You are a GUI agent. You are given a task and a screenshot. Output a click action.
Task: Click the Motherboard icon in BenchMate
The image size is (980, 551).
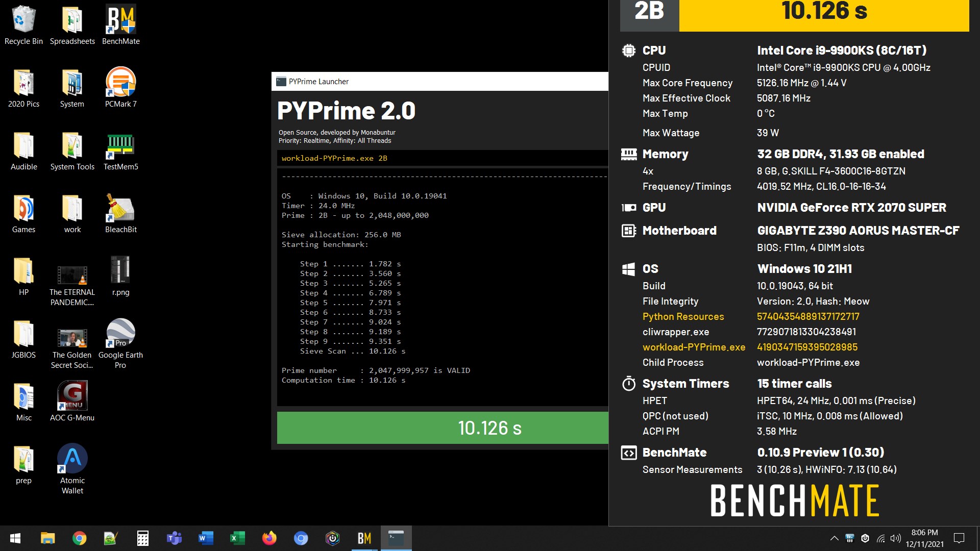[x=629, y=231]
